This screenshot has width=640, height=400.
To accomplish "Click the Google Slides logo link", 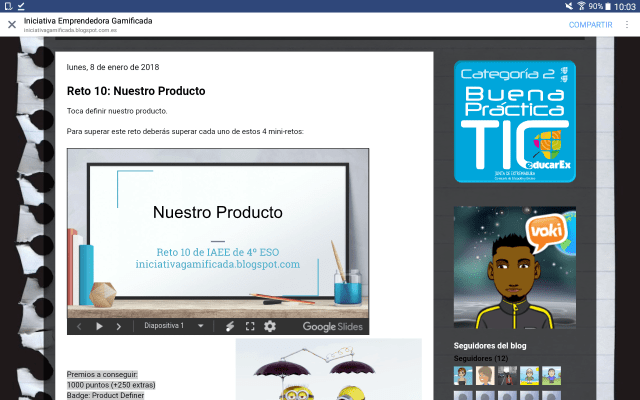I will coord(333,326).
